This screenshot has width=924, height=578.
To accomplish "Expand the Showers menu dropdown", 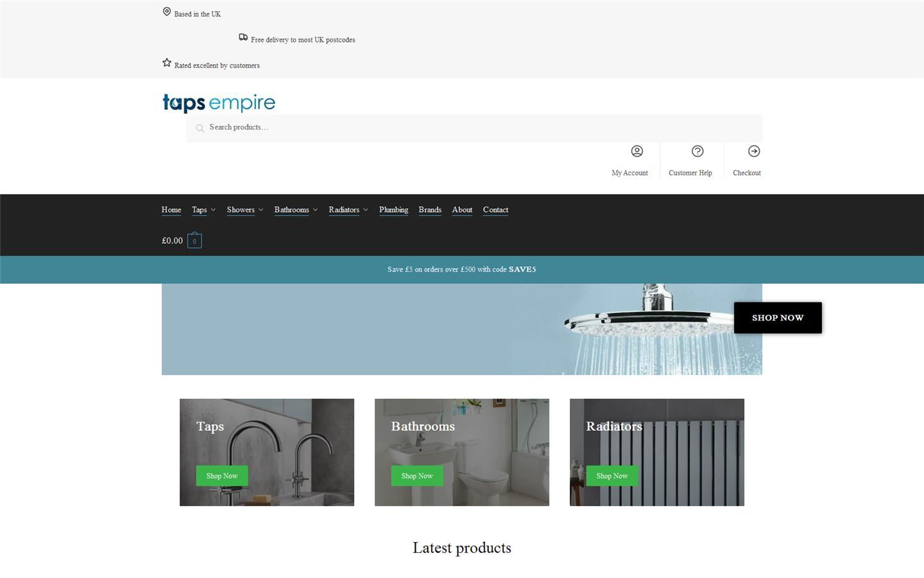I will click(x=244, y=210).
